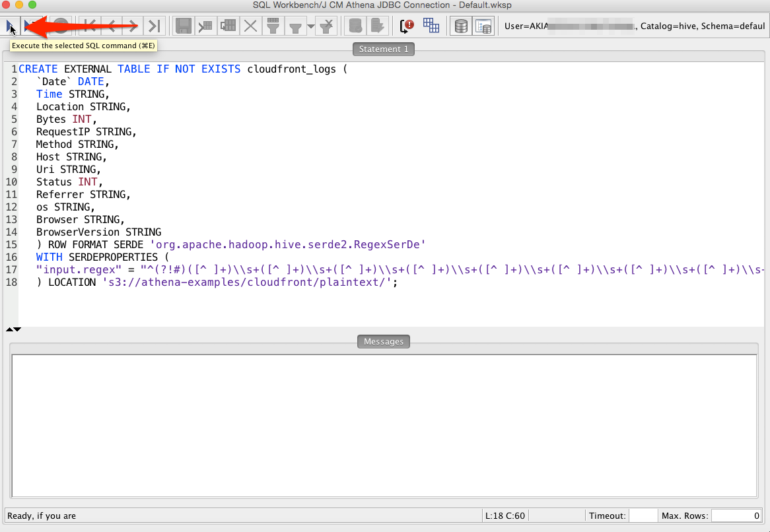Collapse the editor using splitter arrows

(x=9, y=329)
